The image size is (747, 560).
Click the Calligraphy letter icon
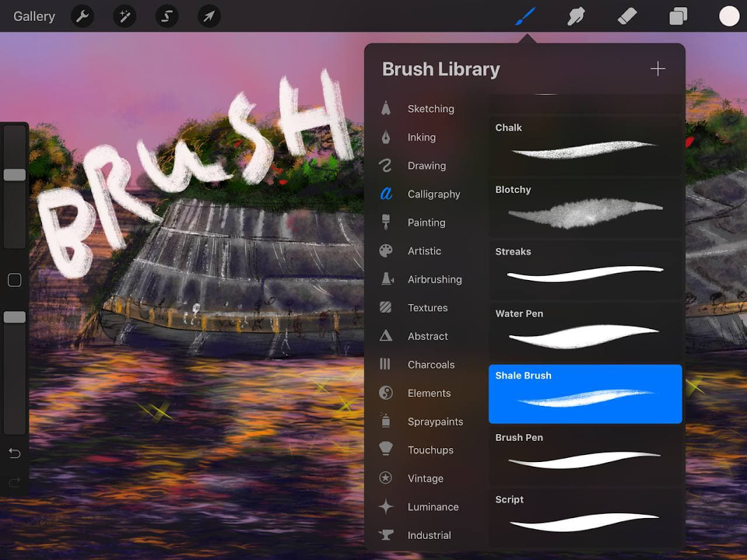coord(386,193)
